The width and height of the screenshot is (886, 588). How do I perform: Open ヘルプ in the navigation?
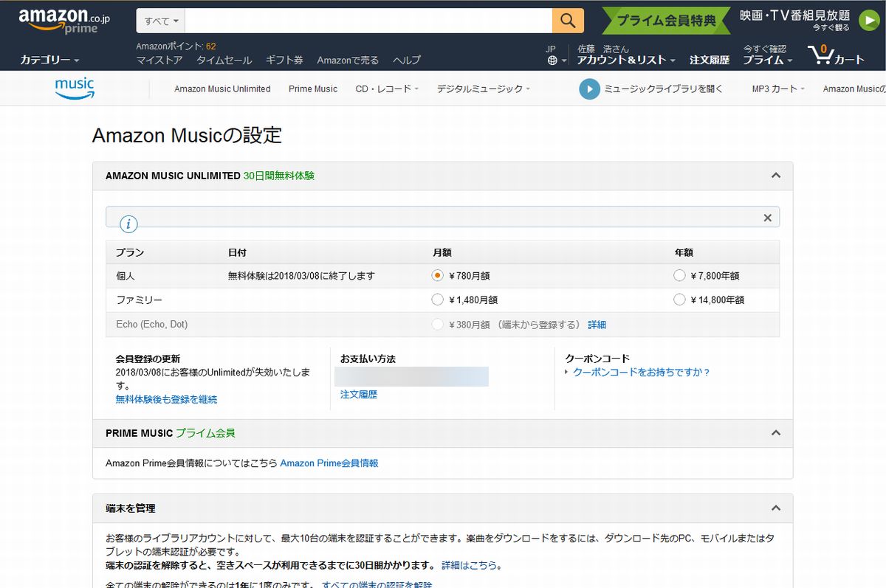407,60
